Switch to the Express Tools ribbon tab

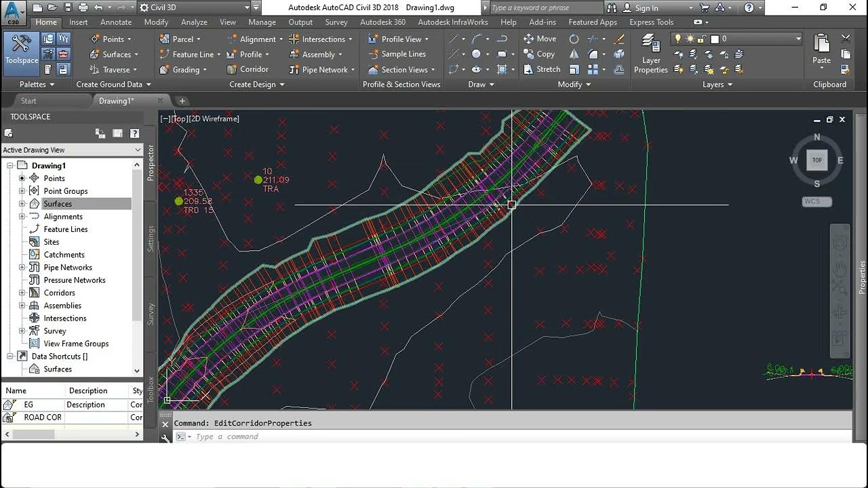651,22
